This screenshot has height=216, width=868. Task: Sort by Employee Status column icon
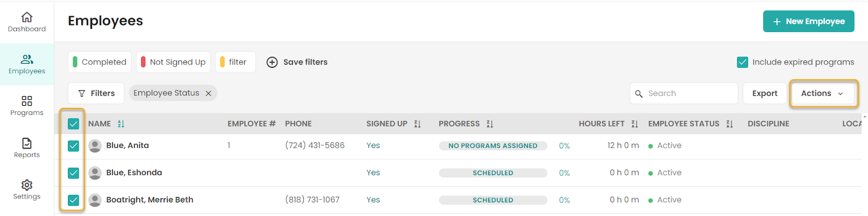(730, 124)
